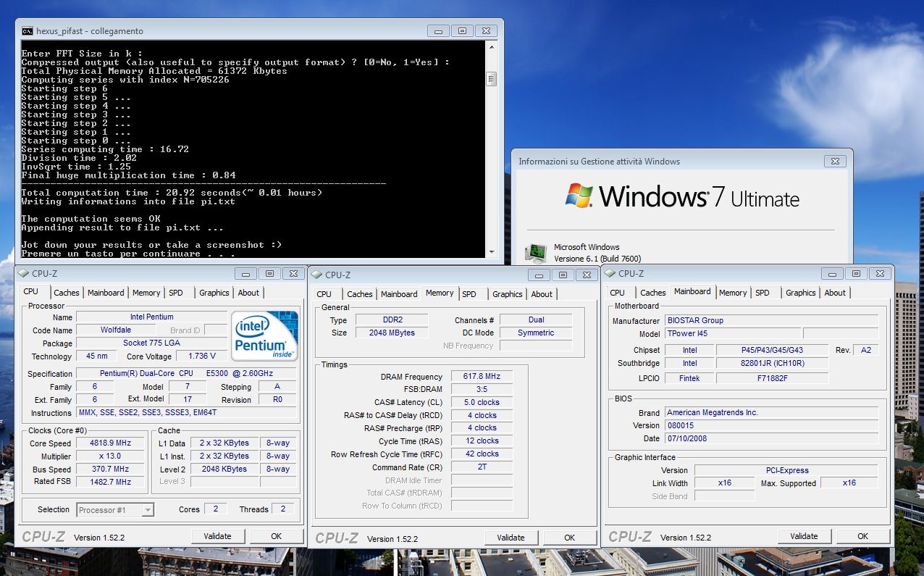Screen dimensions: 924x576
Task: Click the Command Rate value 2T
Action: pyautogui.click(x=482, y=467)
